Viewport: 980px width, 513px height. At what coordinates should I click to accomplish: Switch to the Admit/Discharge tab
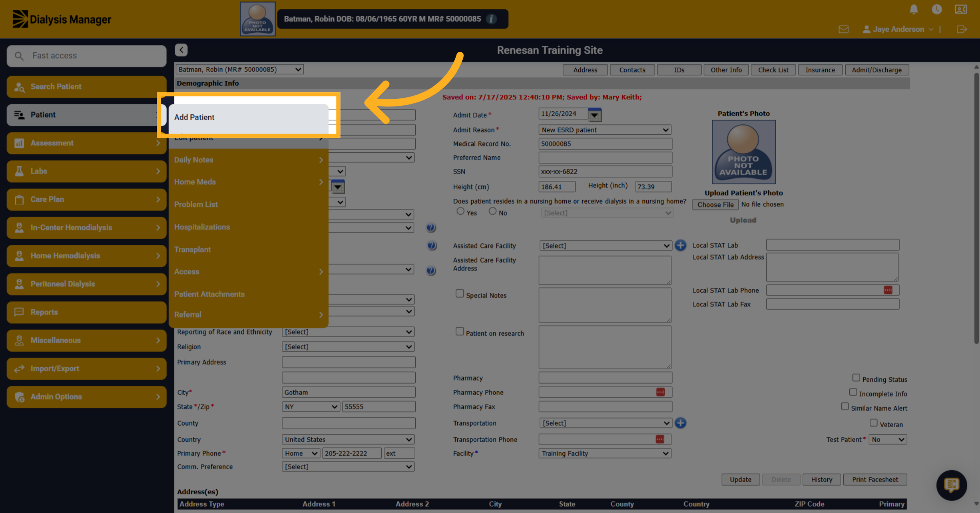click(877, 70)
